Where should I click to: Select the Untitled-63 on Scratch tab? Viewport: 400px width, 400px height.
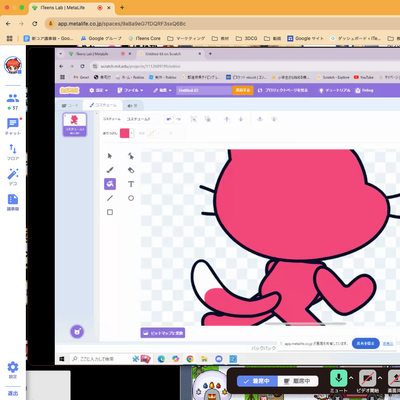pos(170,54)
